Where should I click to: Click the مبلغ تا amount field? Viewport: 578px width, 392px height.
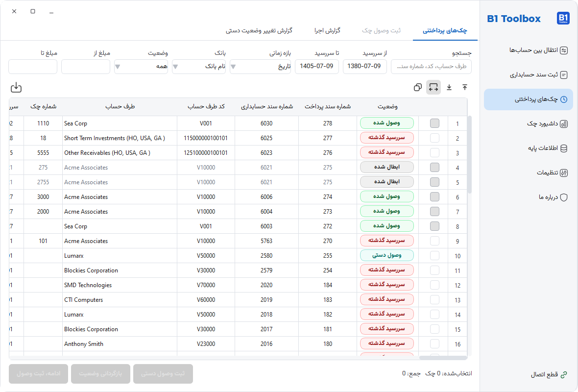tap(33, 67)
